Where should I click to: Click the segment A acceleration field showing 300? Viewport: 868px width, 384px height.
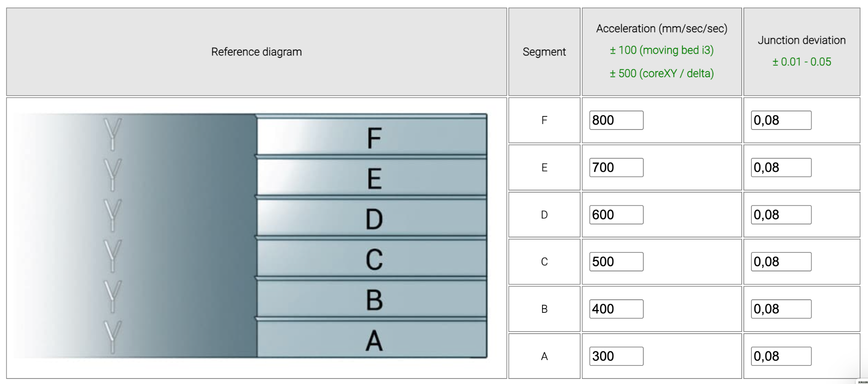[x=616, y=356]
